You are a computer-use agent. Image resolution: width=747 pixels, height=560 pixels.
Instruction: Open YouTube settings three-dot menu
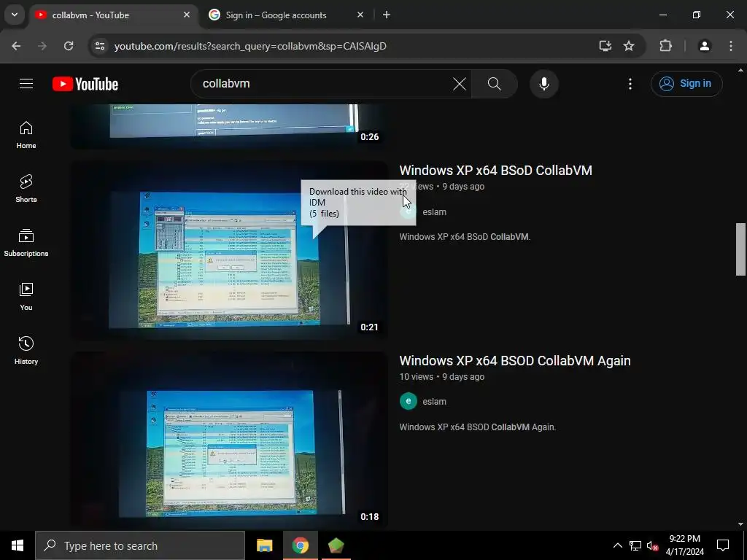point(630,84)
